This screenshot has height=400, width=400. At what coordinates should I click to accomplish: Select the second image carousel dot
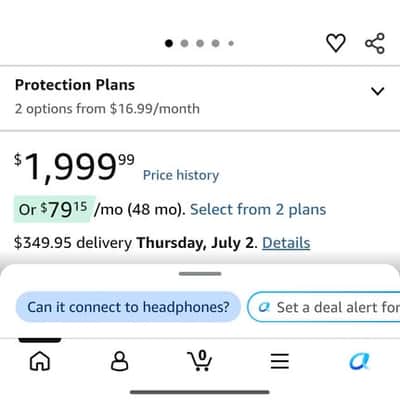(184, 43)
